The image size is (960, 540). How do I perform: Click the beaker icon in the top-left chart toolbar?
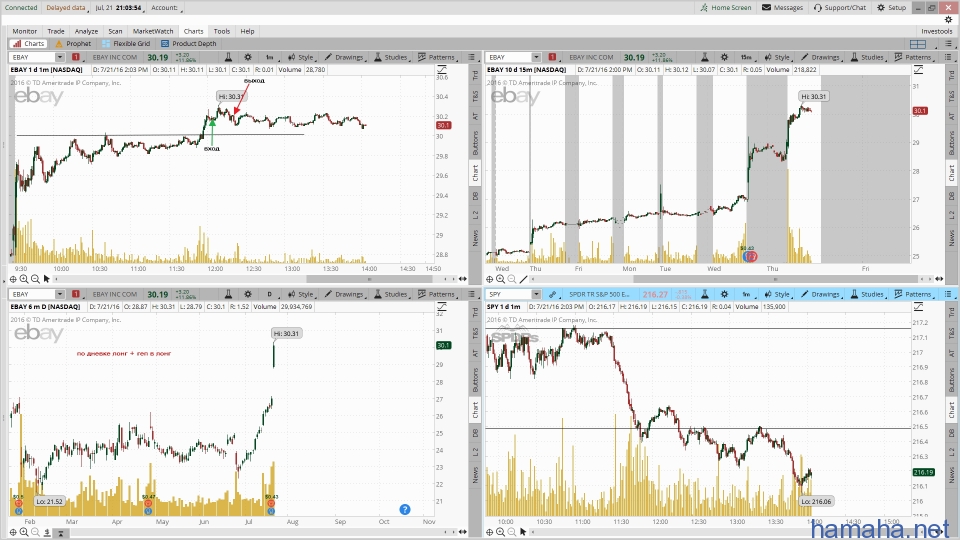(228, 57)
